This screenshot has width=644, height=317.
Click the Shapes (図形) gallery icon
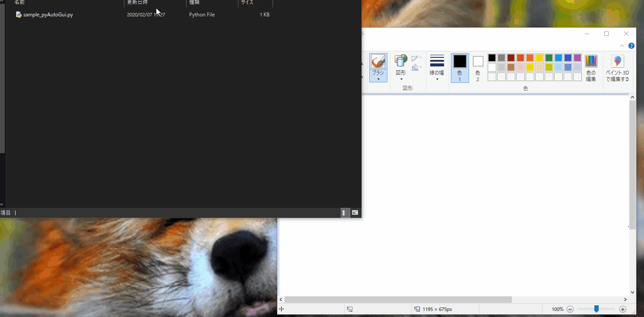tap(401, 61)
